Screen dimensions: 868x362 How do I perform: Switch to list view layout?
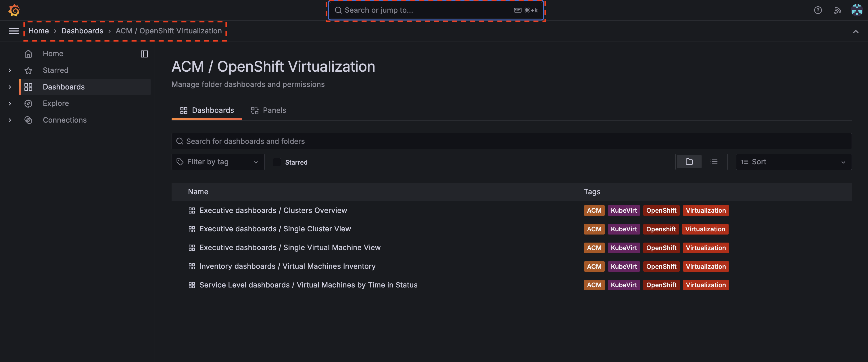tap(714, 162)
